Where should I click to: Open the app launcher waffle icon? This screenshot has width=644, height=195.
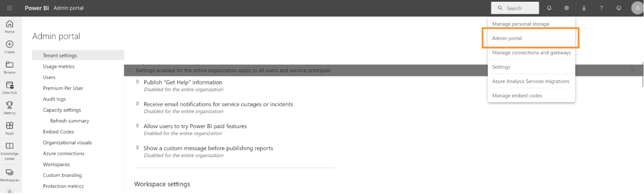tap(10, 8)
